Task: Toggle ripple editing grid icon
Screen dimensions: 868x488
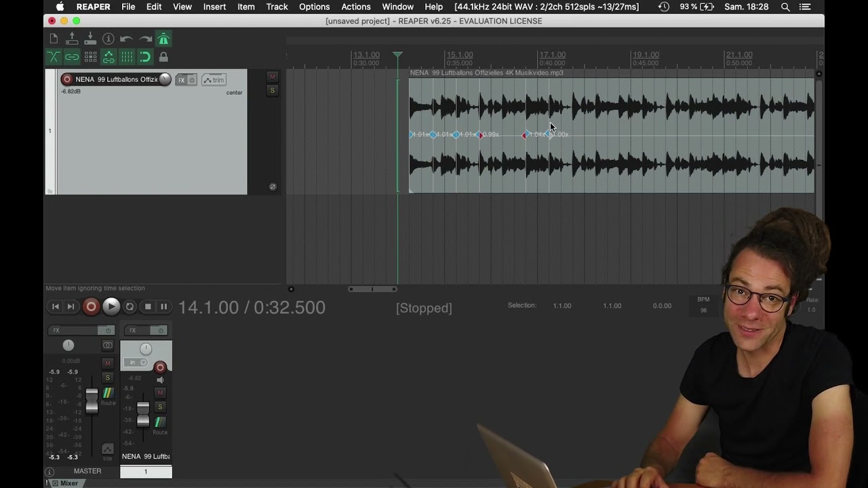Action: pos(90,57)
